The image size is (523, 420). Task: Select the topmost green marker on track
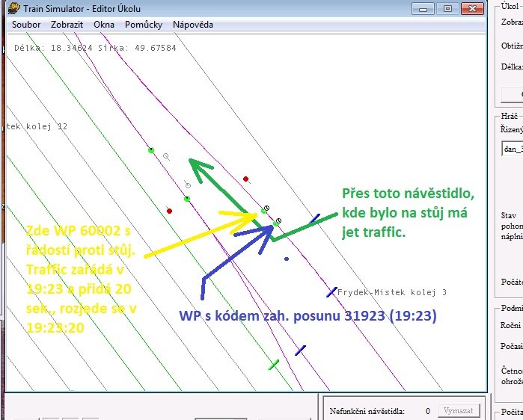[x=150, y=150]
